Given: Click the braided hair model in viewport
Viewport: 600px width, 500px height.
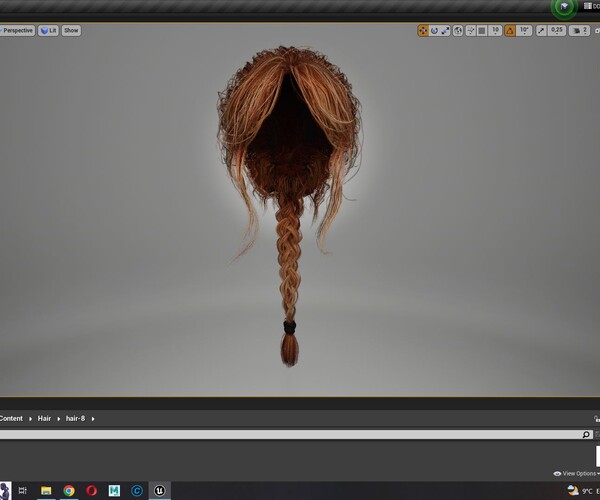Looking at the screenshot, I should 289,207.
